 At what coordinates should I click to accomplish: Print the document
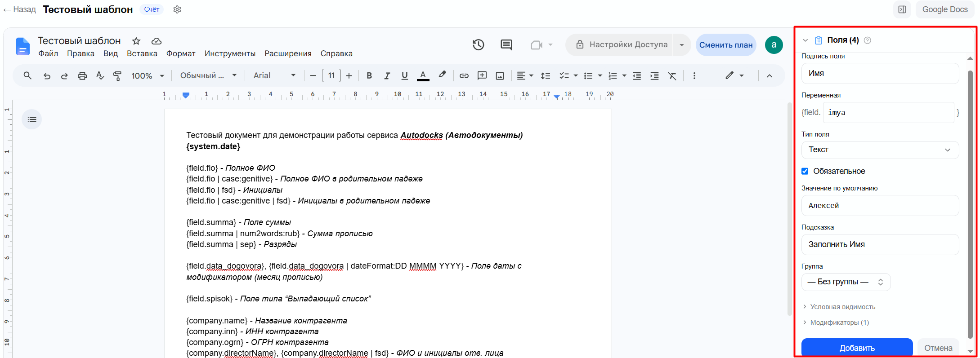[x=82, y=76]
